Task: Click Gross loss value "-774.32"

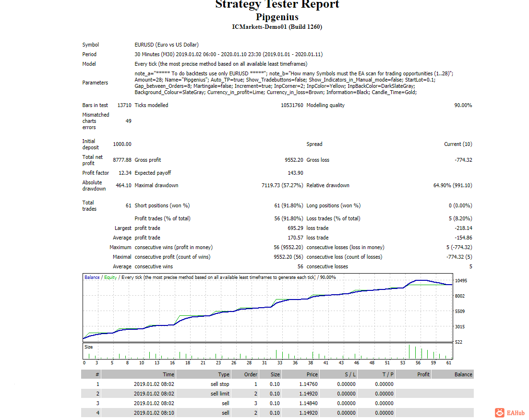Action: point(463,160)
